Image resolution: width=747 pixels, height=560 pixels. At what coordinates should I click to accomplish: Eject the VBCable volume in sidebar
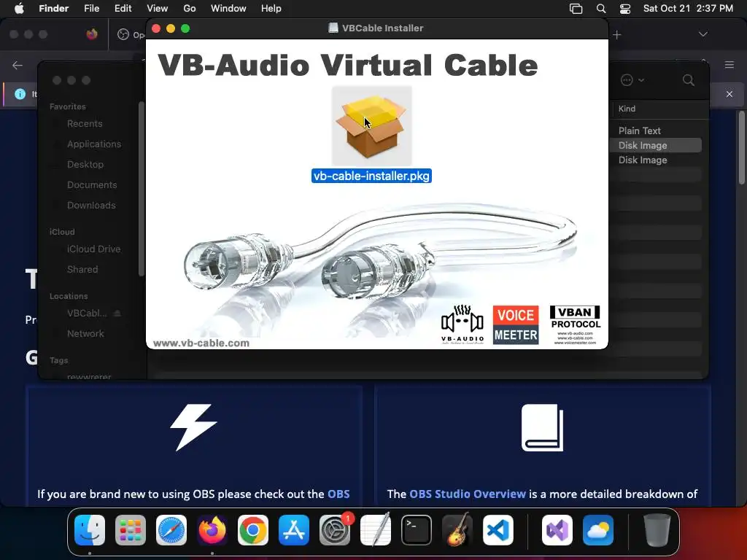pos(117,314)
